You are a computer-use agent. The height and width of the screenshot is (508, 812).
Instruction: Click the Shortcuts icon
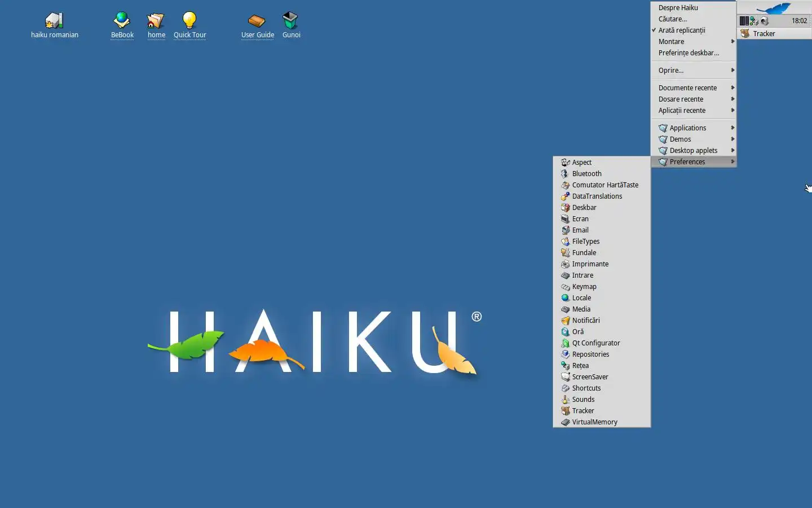click(x=565, y=388)
